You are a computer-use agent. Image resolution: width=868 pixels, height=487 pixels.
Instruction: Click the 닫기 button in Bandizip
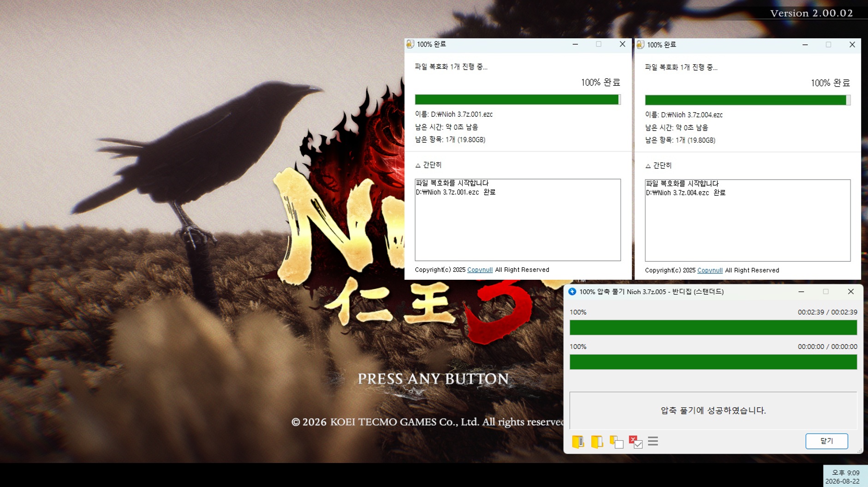pos(826,441)
